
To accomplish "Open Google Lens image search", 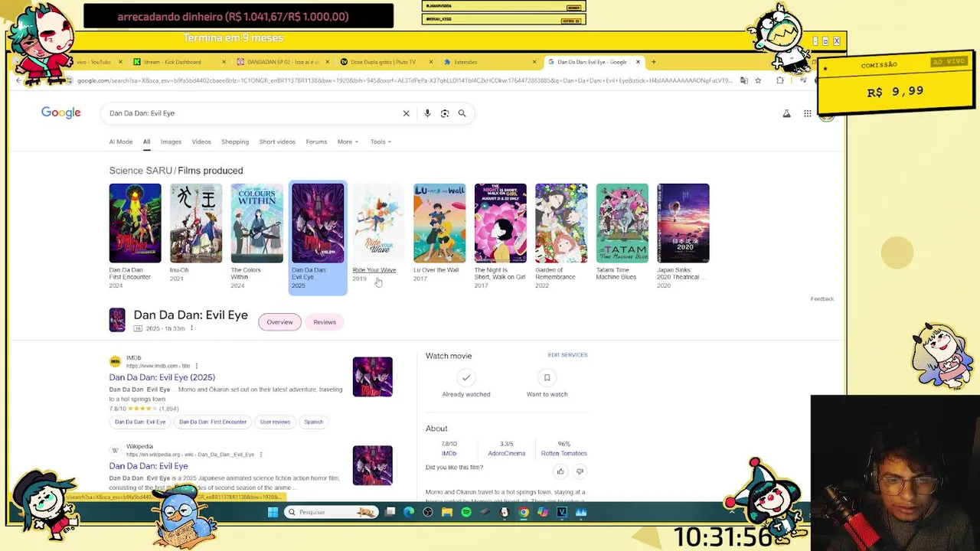I will (x=445, y=113).
